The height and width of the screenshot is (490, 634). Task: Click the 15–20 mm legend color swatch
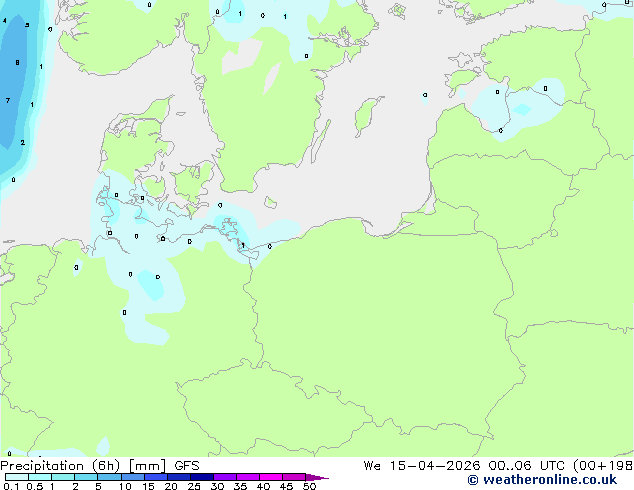[156, 477]
